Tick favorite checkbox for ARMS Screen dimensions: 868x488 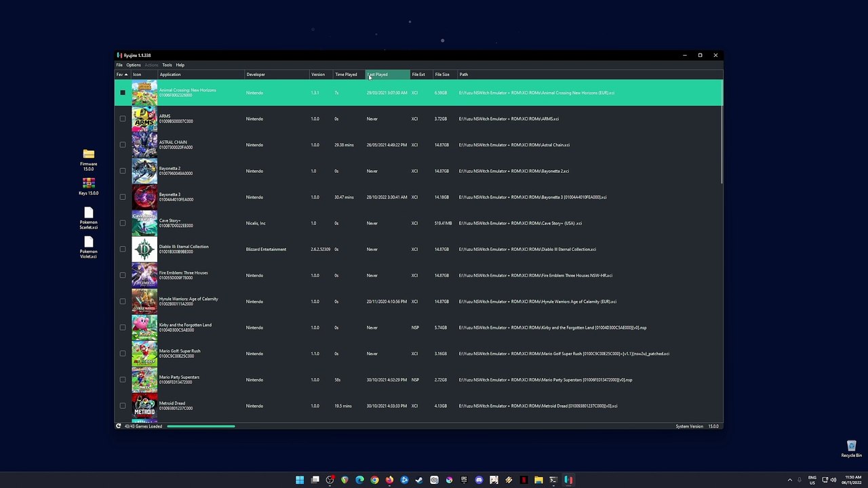123,119
